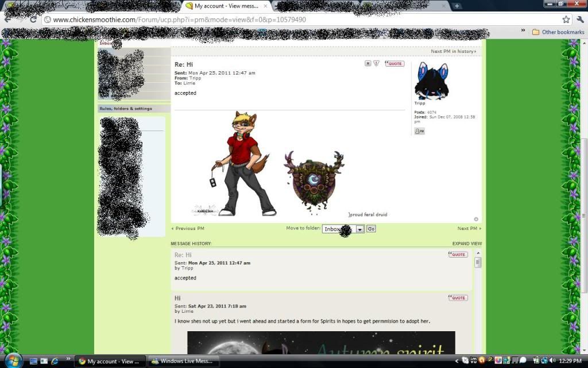Quote the 'Hi' message by Lirrie in history
Image resolution: width=588 pixels, height=368 pixels.
pos(458,298)
